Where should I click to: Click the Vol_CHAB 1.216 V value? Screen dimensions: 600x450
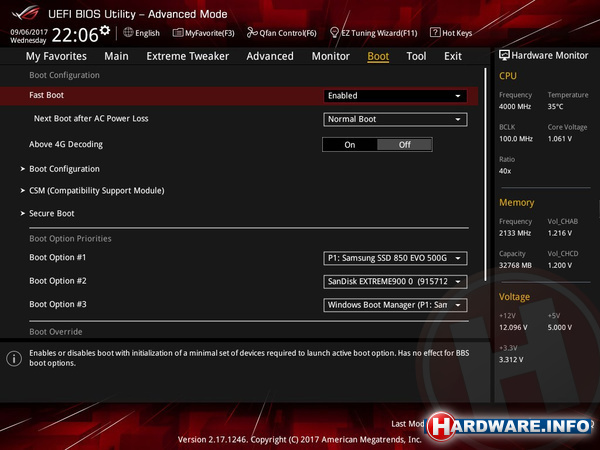tap(560, 233)
